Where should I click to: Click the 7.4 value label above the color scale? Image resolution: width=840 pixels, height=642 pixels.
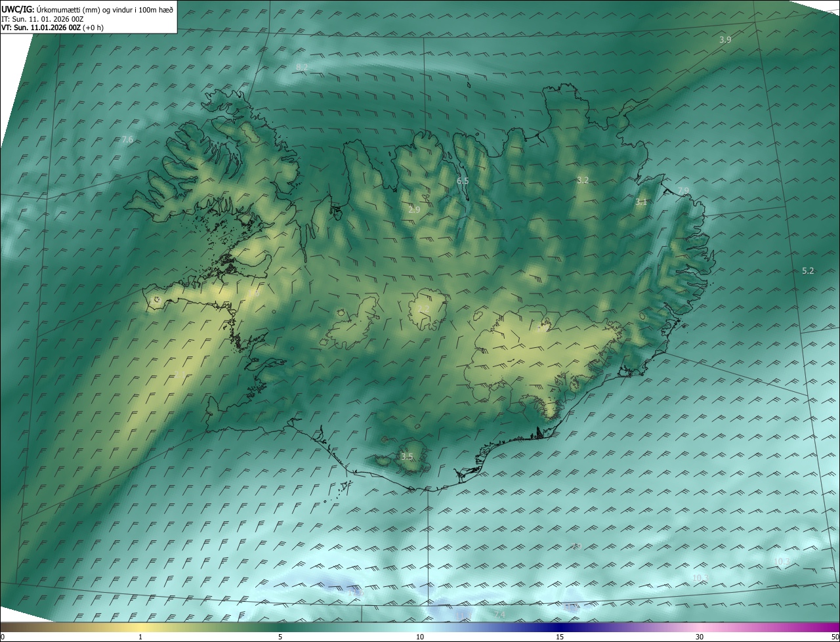[499, 614]
